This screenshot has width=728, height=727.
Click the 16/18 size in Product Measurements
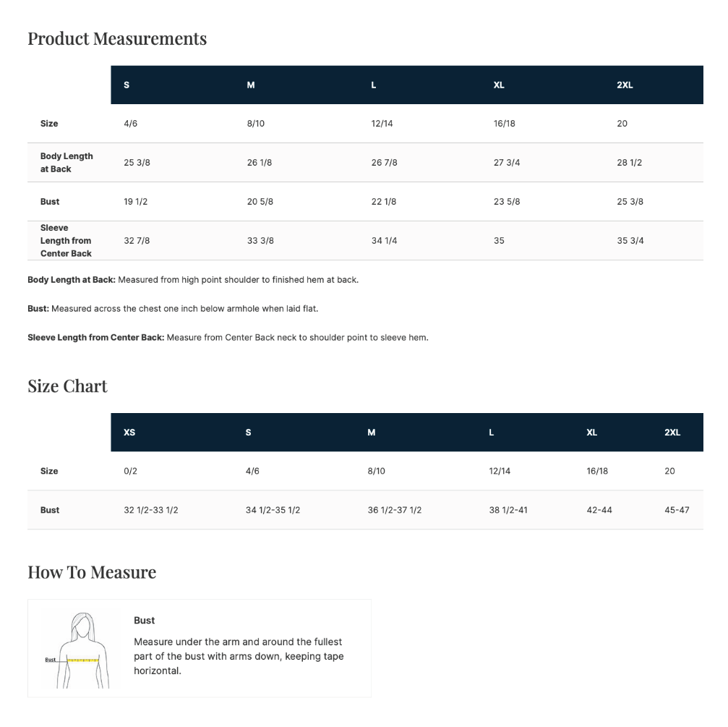pos(504,124)
